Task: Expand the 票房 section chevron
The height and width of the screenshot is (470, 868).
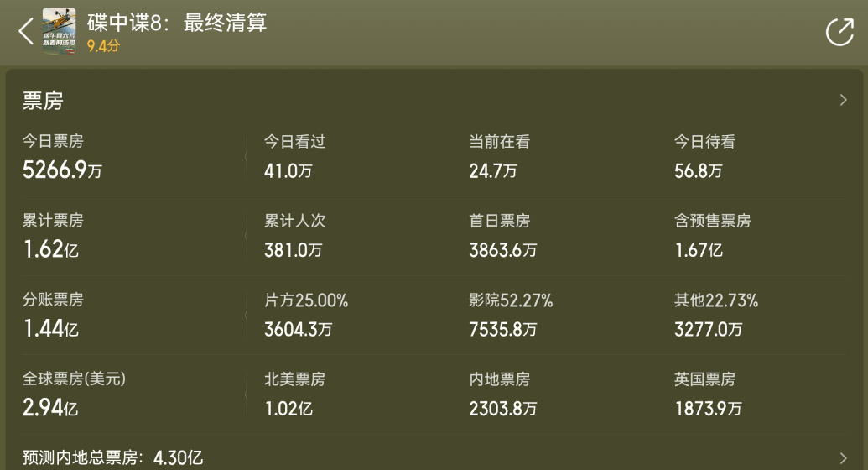Action: pyautogui.click(x=843, y=101)
